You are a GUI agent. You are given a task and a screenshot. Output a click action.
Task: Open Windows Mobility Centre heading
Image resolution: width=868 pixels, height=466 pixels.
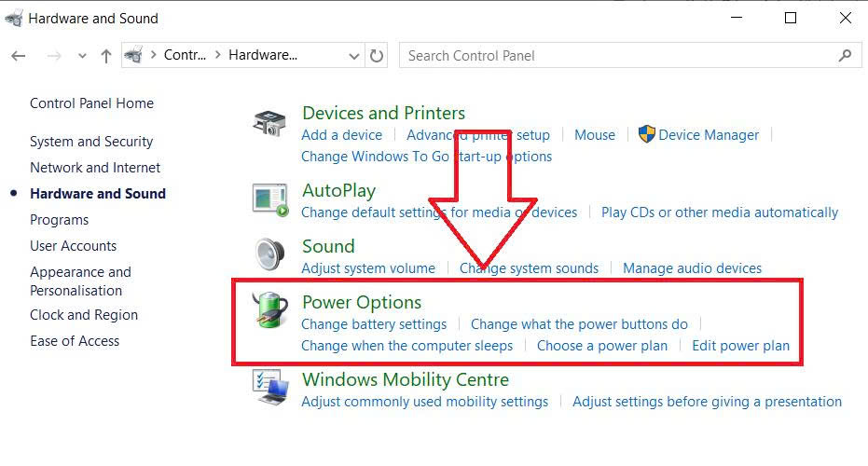[x=406, y=379]
